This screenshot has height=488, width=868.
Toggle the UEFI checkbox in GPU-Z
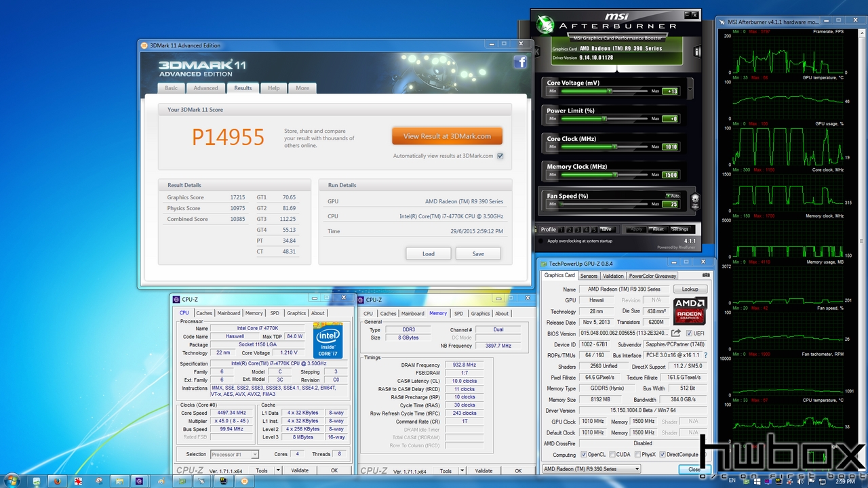point(690,333)
